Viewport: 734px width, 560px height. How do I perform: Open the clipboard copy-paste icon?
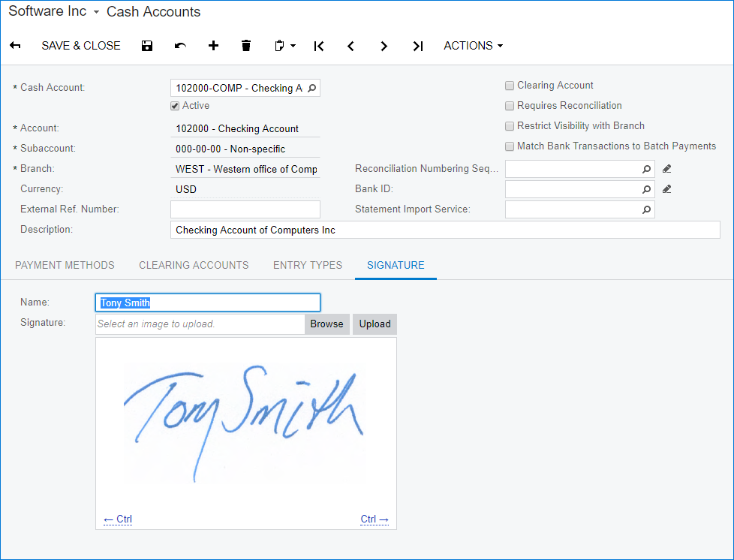pos(279,46)
